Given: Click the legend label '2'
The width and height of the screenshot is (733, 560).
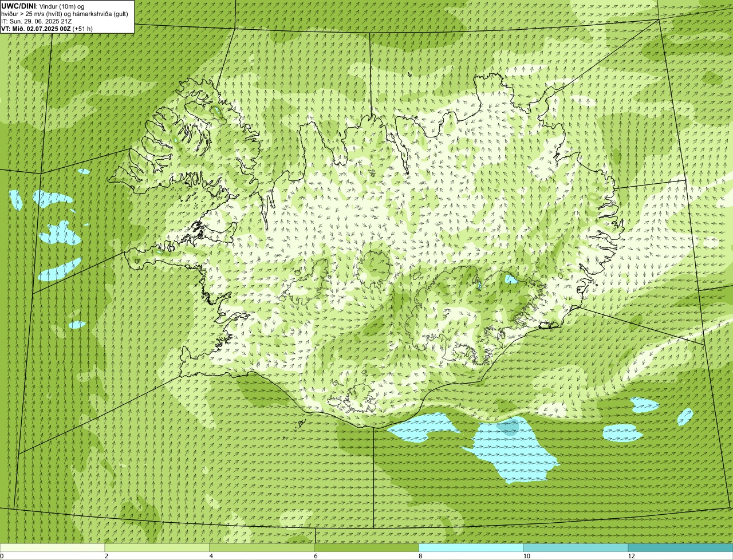Looking at the screenshot, I should tap(107, 556).
